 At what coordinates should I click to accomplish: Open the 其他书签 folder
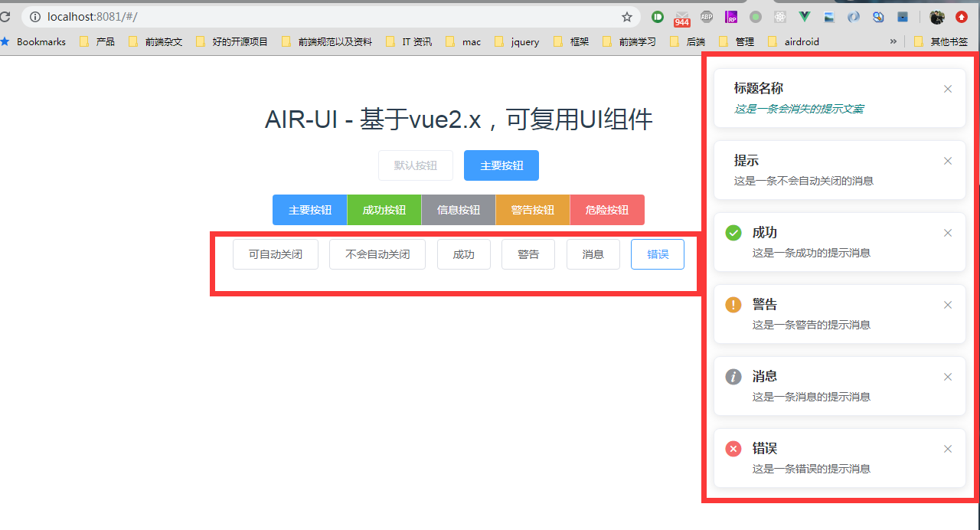(941, 42)
